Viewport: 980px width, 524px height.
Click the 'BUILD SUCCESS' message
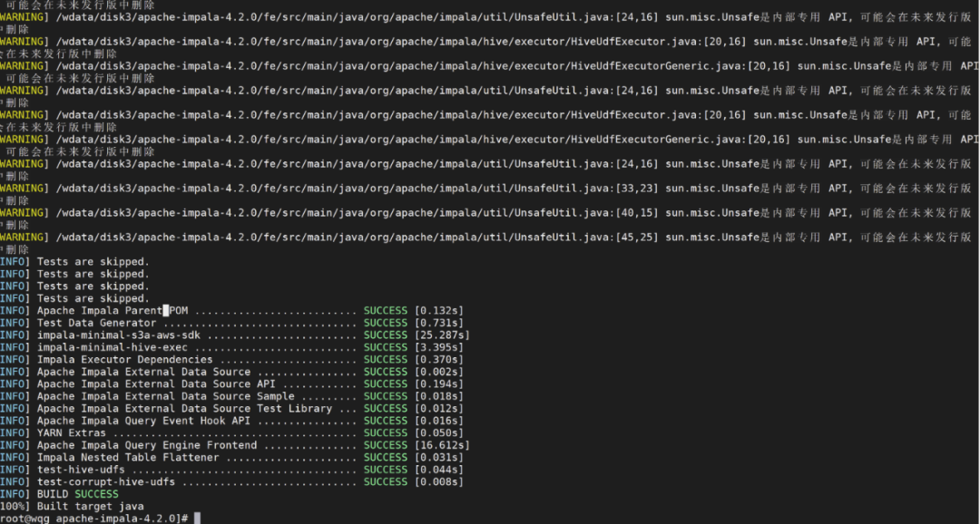(77, 494)
